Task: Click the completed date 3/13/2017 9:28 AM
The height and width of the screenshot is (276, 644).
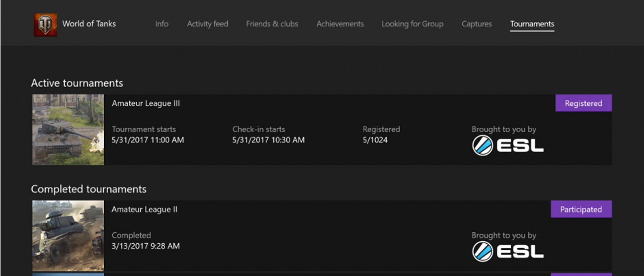Action: tap(146, 246)
